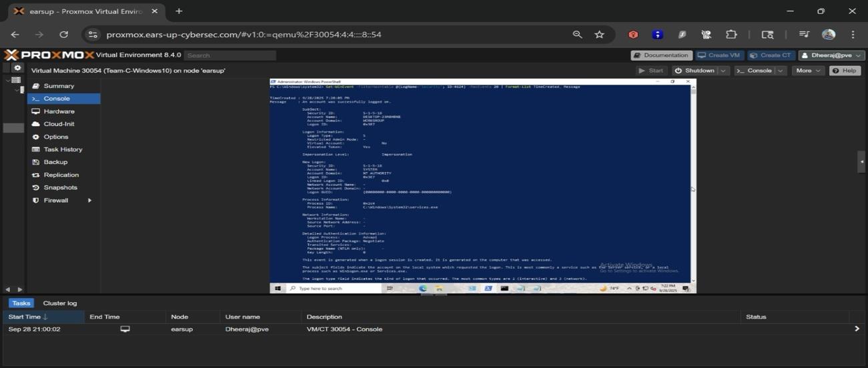Open the gear settings icon in the tree panel
Viewport: 868px width, 368px height.
coord(17,68)
